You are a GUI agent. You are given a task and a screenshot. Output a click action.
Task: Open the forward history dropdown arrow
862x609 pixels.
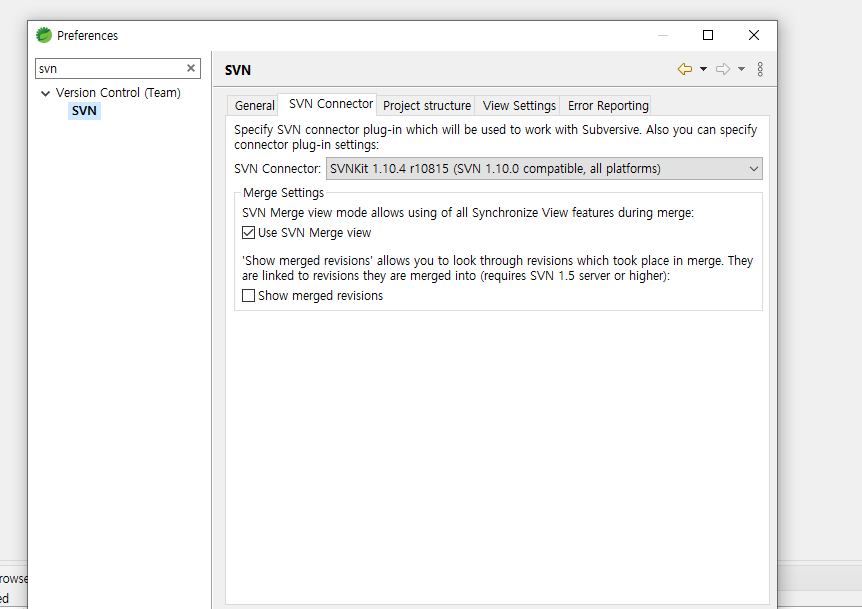(x=742, y=69)
